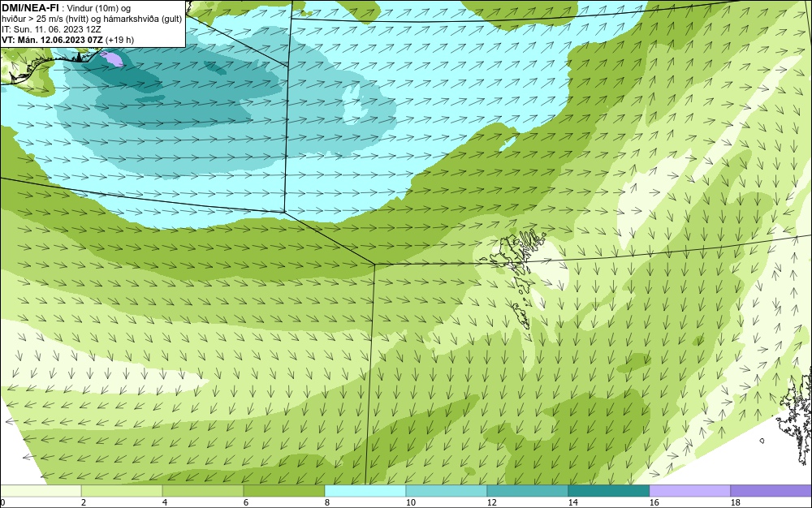The image size is (812, 508).
Task: Click the legend scale label 8
Action: (327, 502)
